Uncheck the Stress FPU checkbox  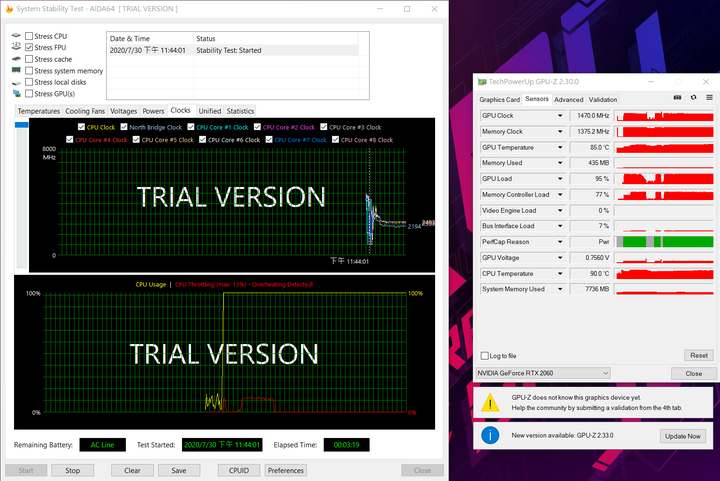click(x=29, y=47)
